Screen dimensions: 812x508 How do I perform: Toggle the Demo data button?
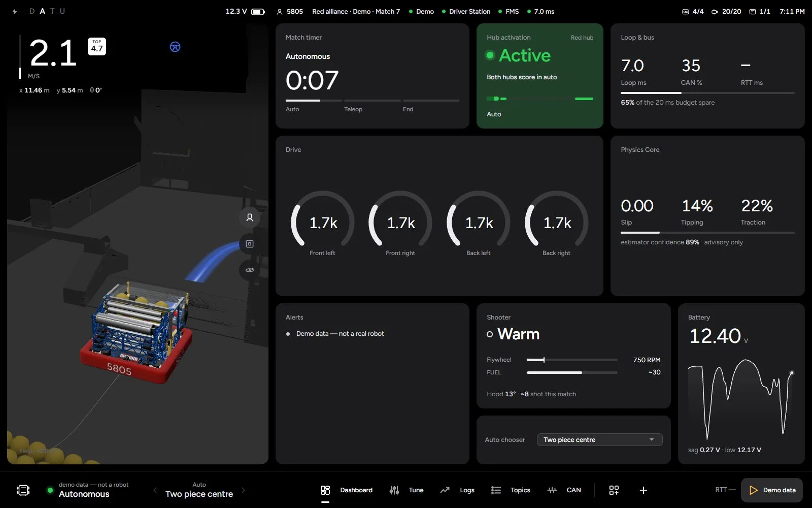coord(772,490)
